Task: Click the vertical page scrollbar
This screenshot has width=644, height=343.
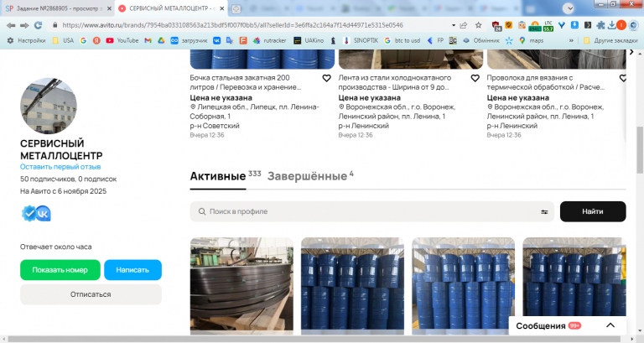Action: pos(640,150)
